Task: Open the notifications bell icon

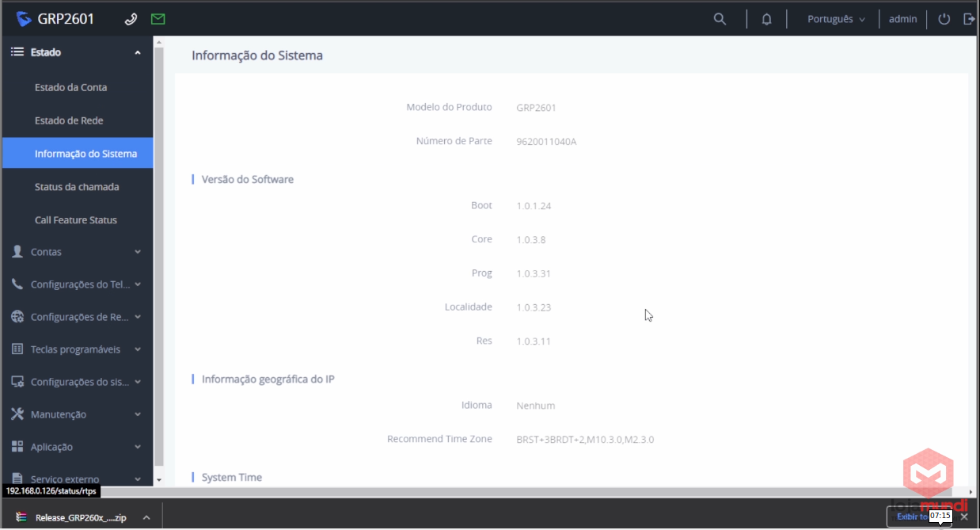Action: tap(766, 19)
